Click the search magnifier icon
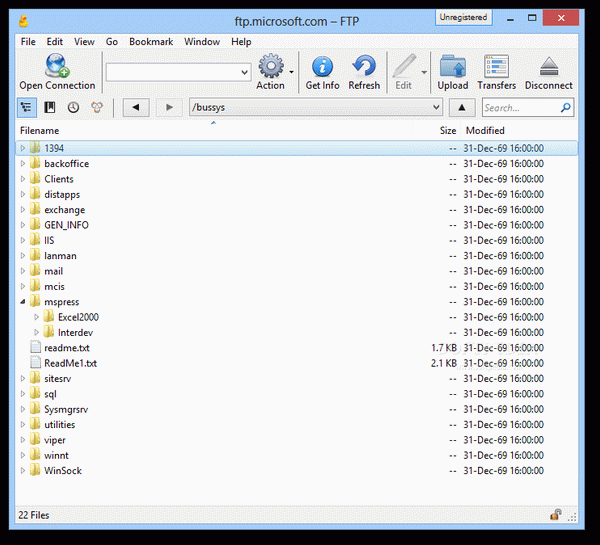Viewport: 600px width, 545px height. coord(566,108)
